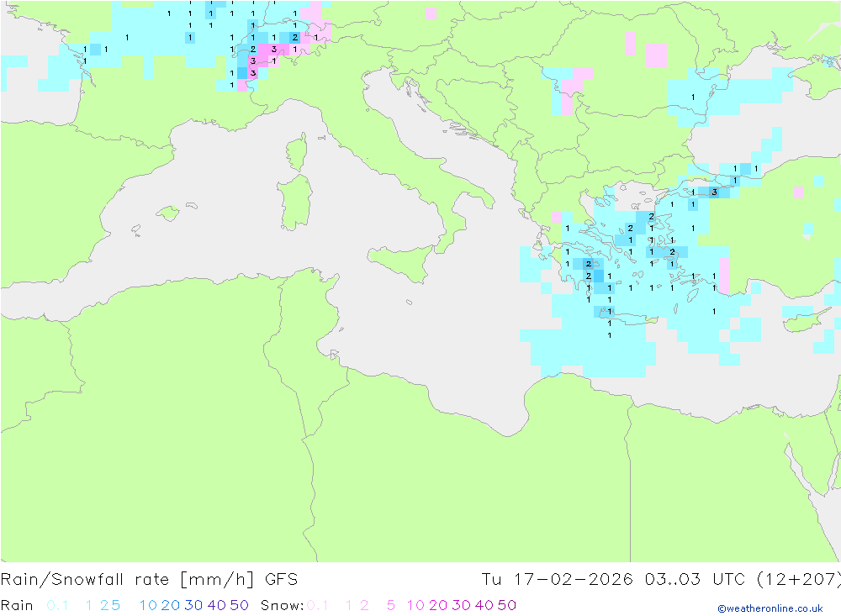Select the Rain 5 legend value

click(115, 605)
